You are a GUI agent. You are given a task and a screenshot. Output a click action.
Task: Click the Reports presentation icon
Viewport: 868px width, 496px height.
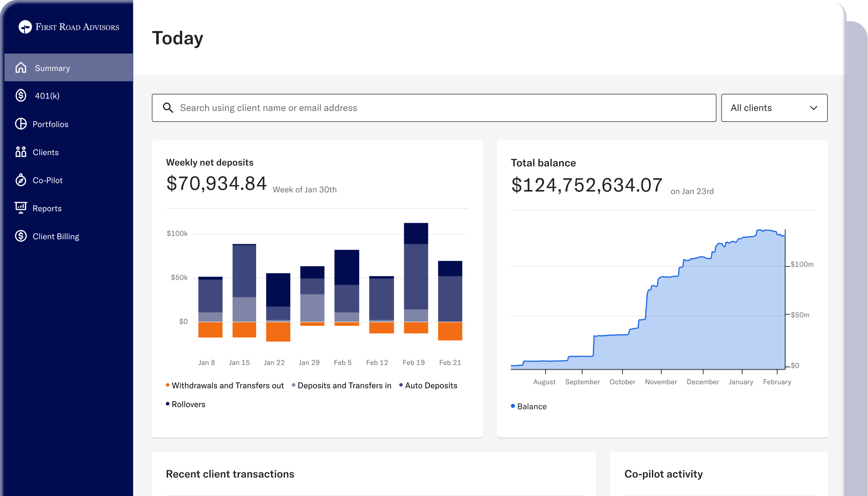coord(21,208)
